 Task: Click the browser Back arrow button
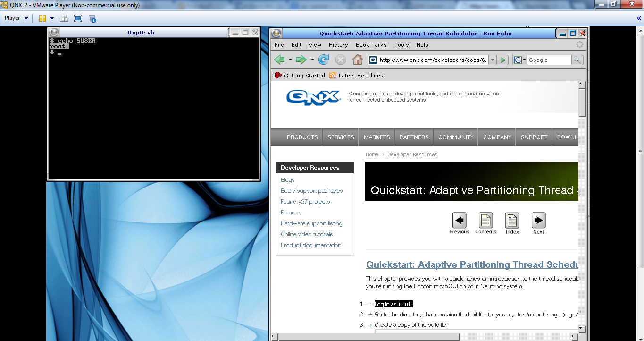click(279, 60)
